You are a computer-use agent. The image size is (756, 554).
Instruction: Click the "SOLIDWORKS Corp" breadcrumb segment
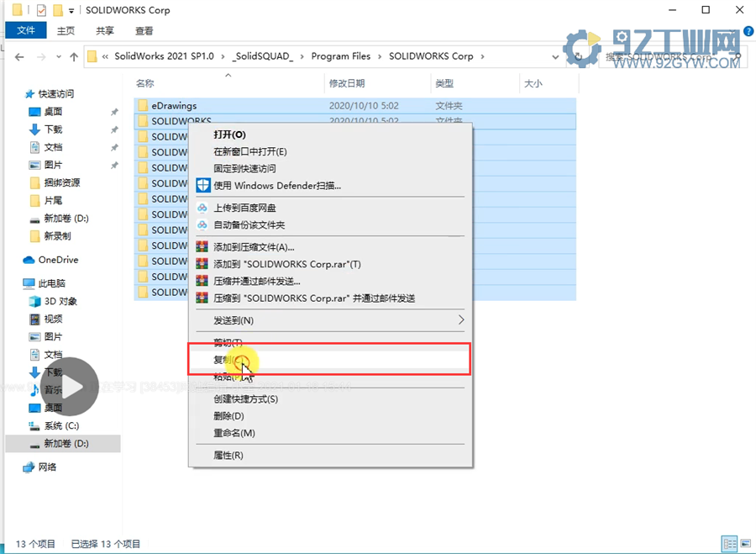(x=431, y=56)
